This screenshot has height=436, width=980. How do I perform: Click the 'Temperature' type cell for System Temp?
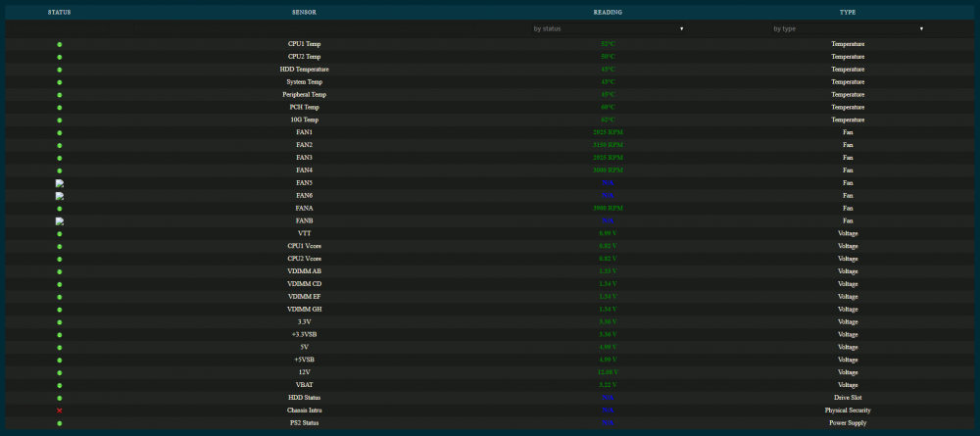coord(848,82)
